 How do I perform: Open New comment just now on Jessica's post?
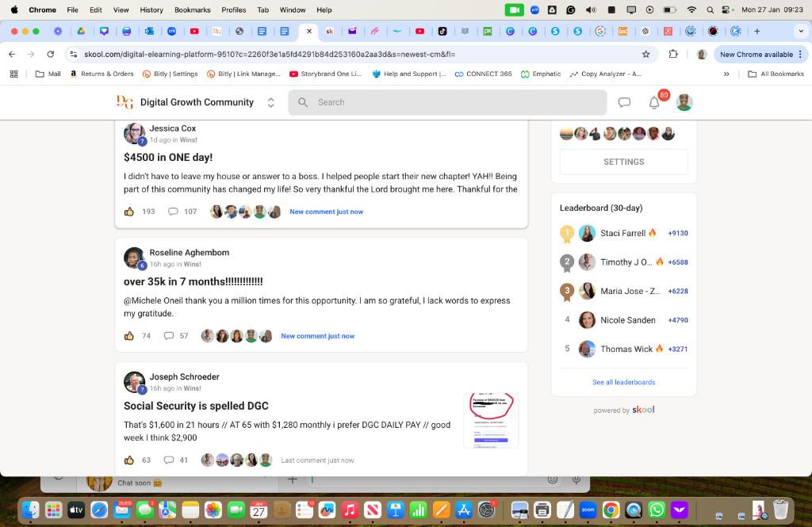(326, 212)
